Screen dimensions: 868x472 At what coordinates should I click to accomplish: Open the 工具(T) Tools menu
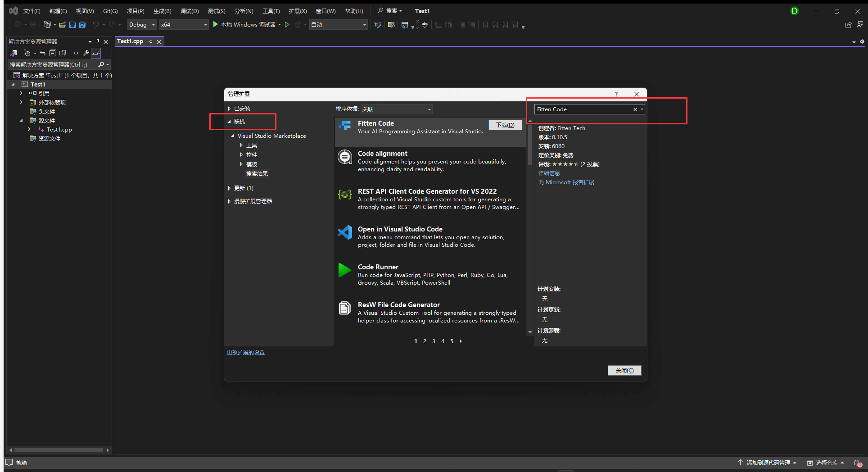pyautogui.click(x=271, y=11)
